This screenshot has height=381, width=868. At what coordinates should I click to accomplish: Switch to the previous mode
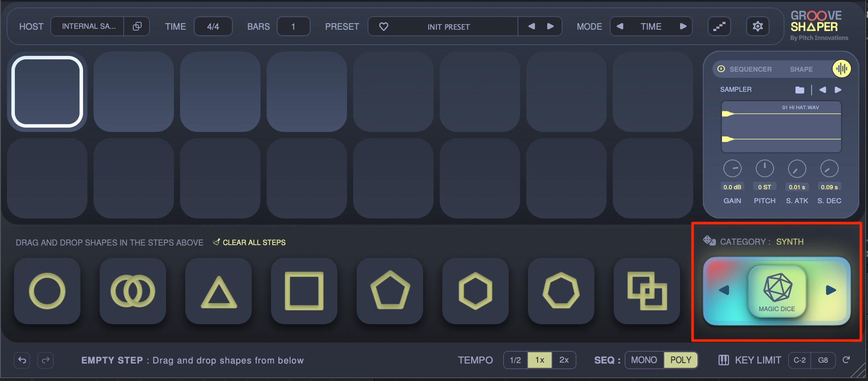620,26
